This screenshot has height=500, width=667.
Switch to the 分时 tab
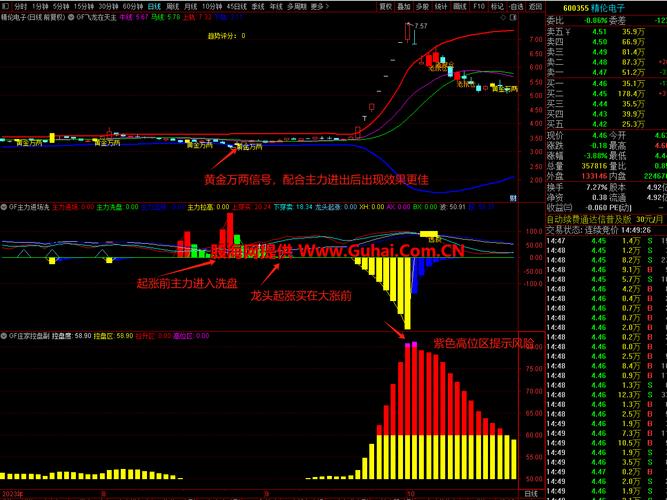tap(21, 5)
